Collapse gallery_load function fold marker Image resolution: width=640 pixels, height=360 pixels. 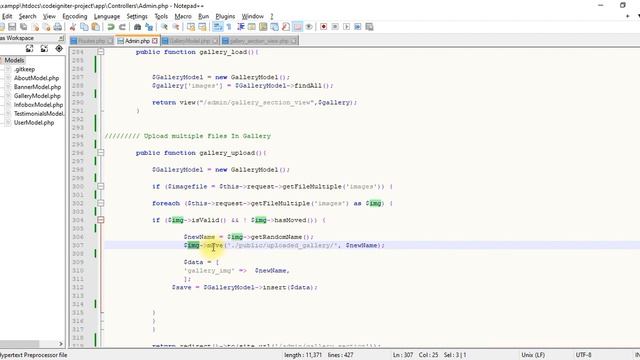[x=100, y=52]
